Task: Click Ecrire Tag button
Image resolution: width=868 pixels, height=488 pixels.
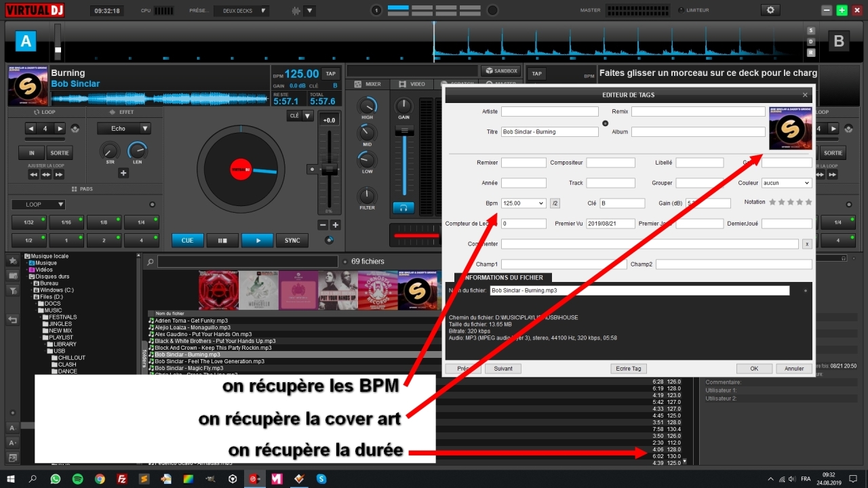Action: point(628,369)
